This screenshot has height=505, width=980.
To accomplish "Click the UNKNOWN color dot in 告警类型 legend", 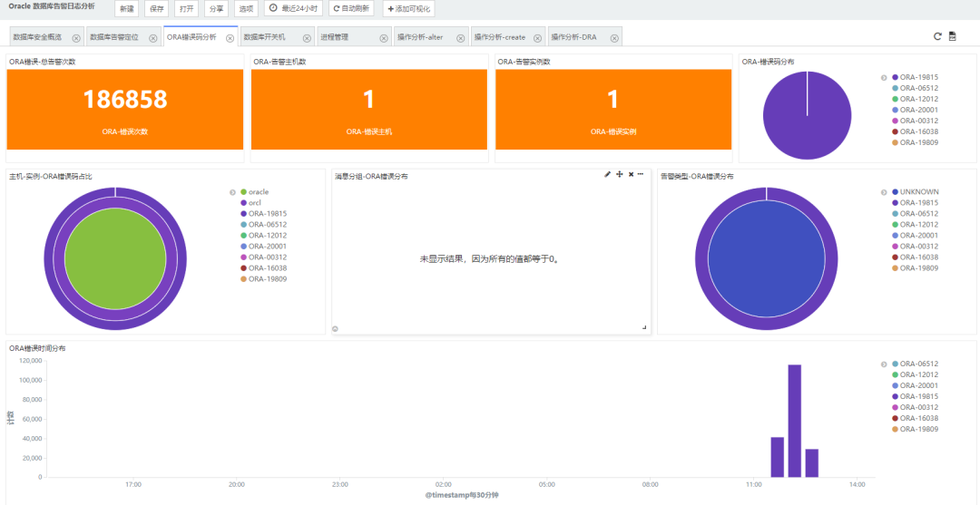I will click(x=895, y=192).
